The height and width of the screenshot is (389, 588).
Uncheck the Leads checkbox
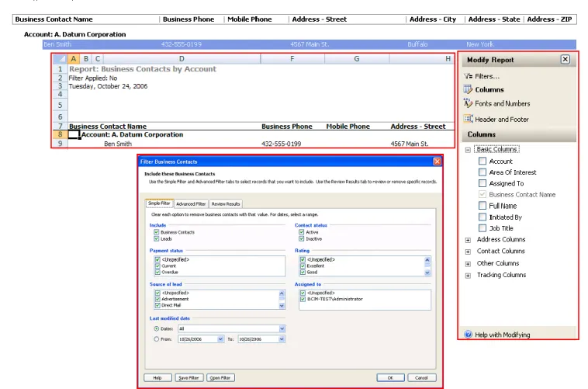click(x=157, y=238)
